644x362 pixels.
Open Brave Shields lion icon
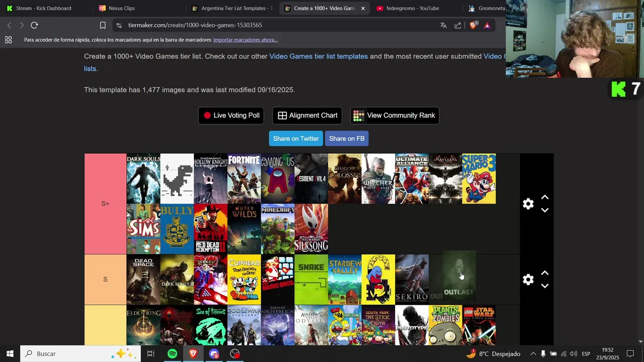(x=473, y=25)
